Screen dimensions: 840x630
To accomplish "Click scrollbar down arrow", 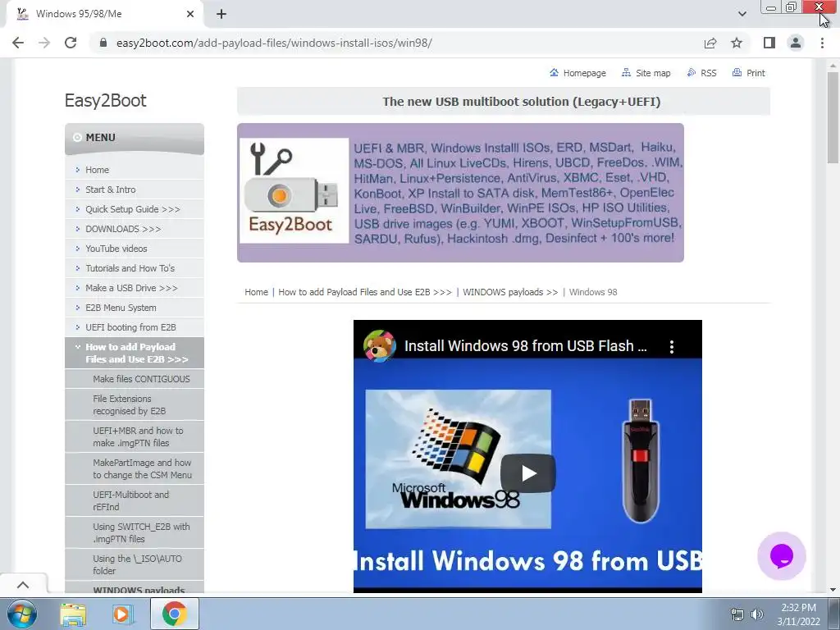I will click(x=833, y=589).
